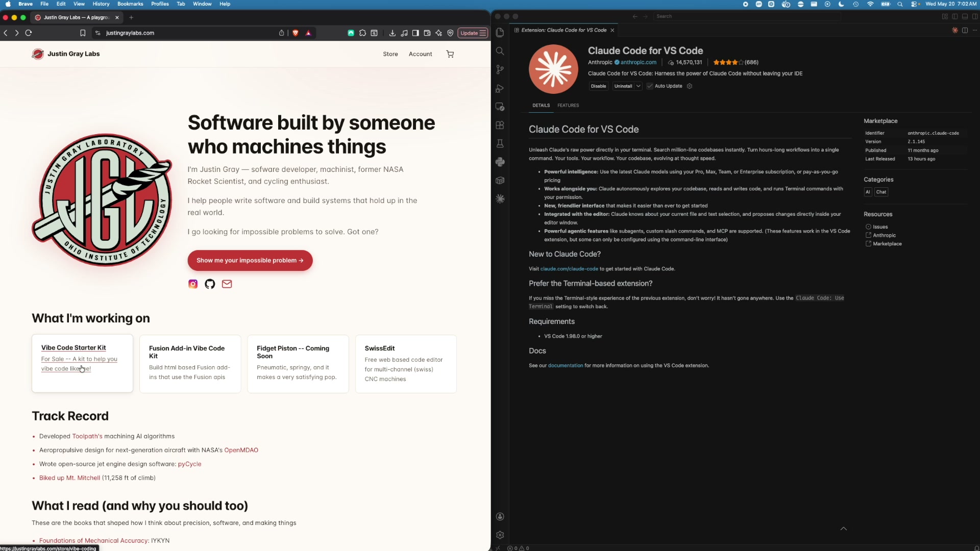Toggle Auto Update checkbox for Claude Code

click(650, 86)
